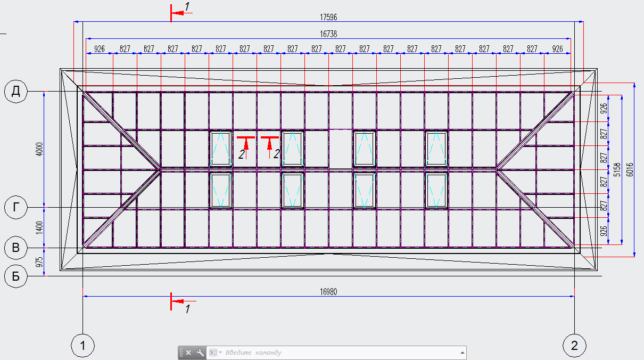Select the 6016 vertical dimension text

pos(631,170)
